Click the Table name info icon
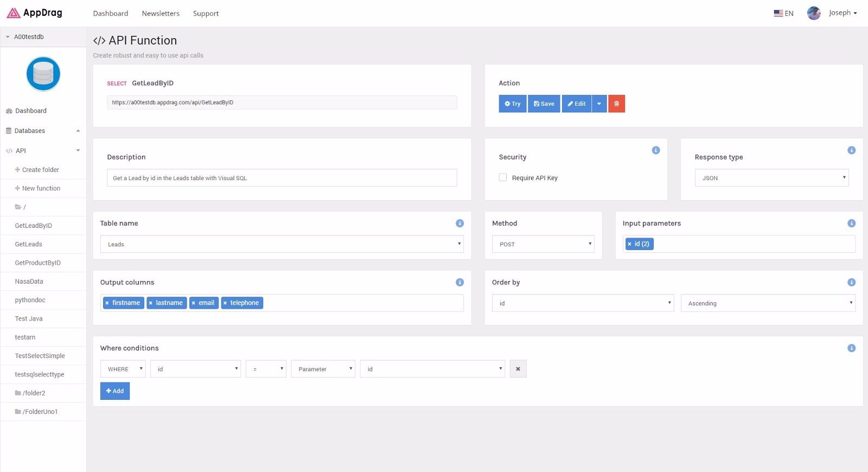The width and height of the screenshot is (868, 472). click(x=459, y=224)
